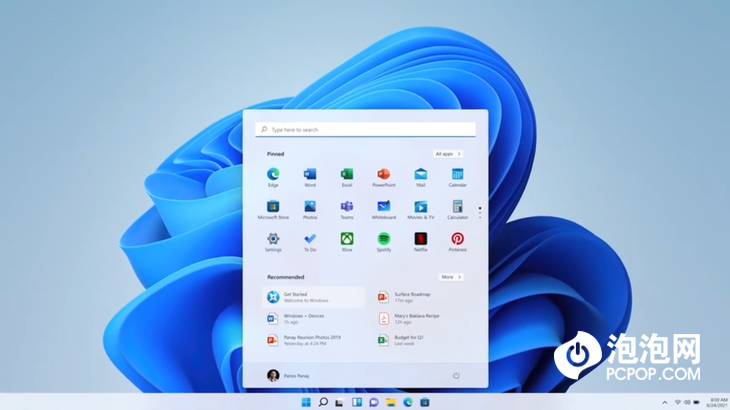Click the power button in Start menu
The height and width of the screenshot is (410, 730).
456,376
